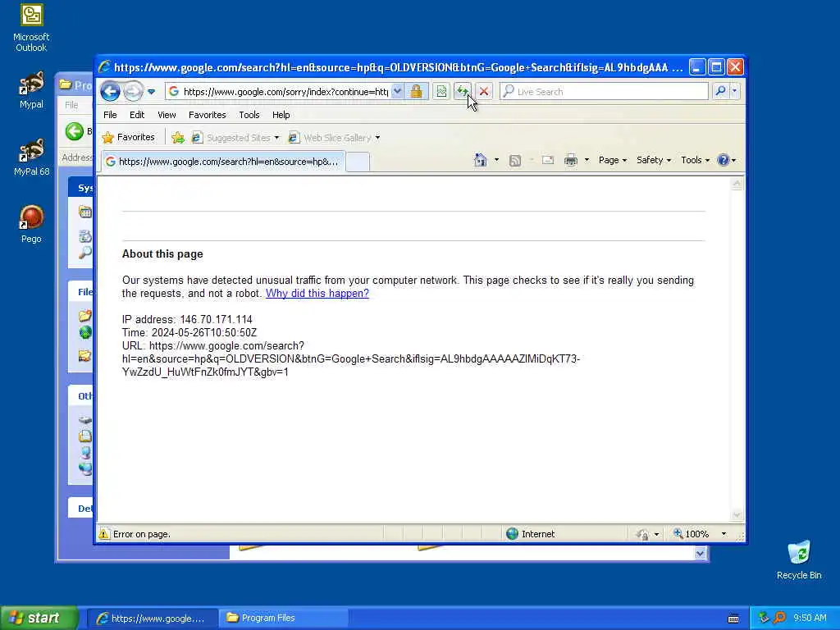Open the Edit menu
Screen dimensions: 840x630
coord(137,115)
